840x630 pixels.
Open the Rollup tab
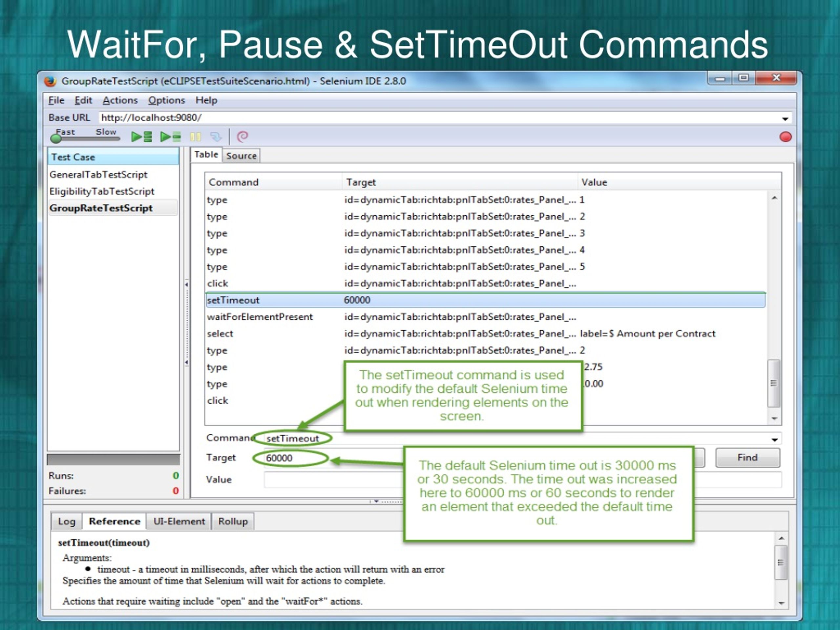coord(233,521)
